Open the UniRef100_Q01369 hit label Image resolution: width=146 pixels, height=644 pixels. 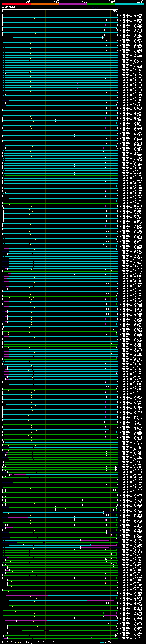[131, 299]
